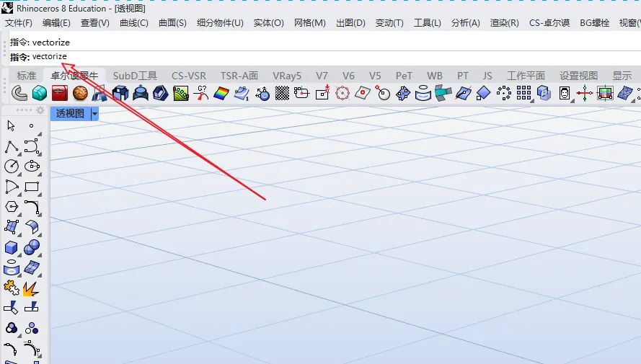The image size is (641, 364).
Task: Click the rectangular array grid icon
Action: pos(523,93)
